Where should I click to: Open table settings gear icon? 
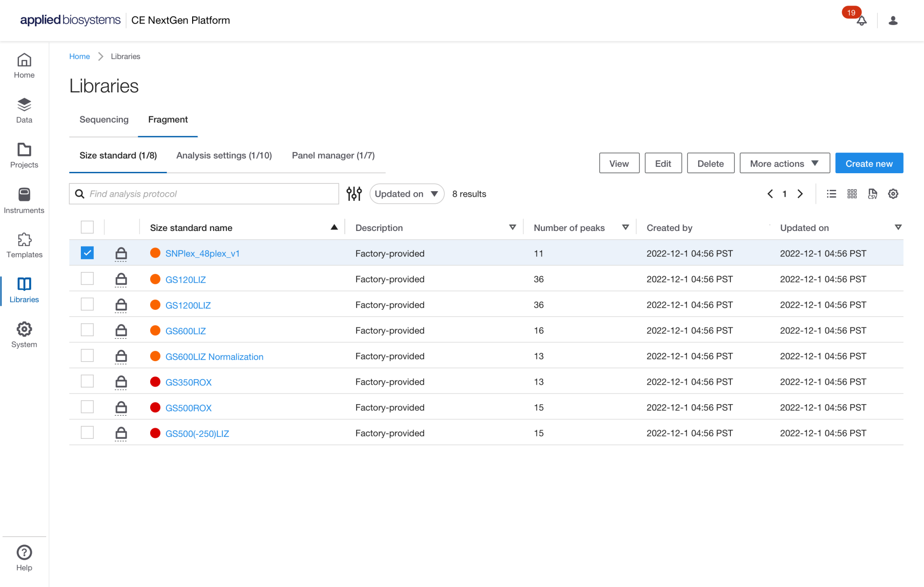tap(893, 194)
